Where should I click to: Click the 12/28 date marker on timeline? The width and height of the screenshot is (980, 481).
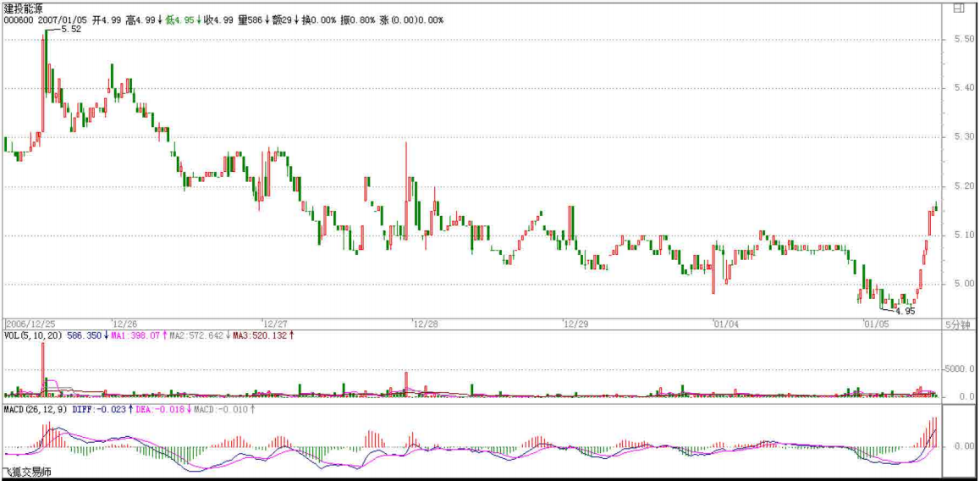(426, 323)
